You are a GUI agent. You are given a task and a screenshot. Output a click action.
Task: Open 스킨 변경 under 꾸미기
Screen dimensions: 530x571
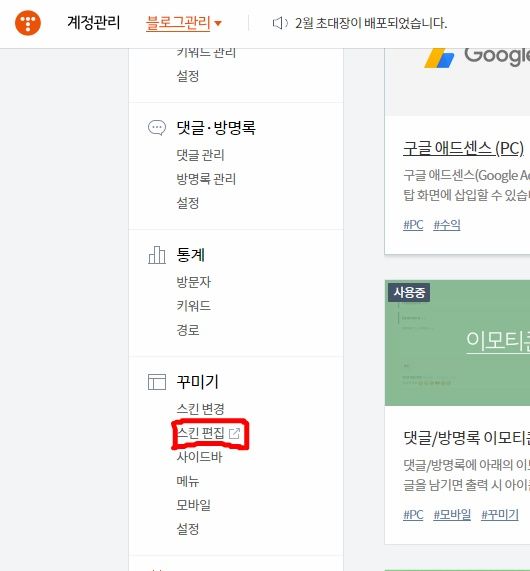tap(200, 409)
